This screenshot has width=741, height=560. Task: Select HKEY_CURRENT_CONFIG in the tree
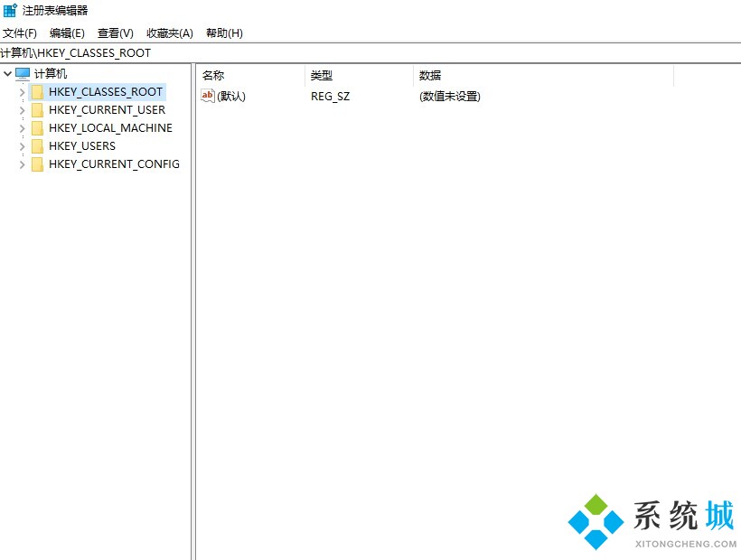click(x=115, y=163)
